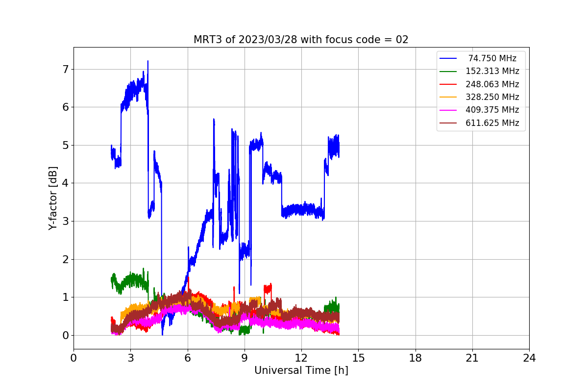Screen dimensions: 588x392
Task: Click the brown legend line for 611.625 MHz
Action: pos(448,123)
